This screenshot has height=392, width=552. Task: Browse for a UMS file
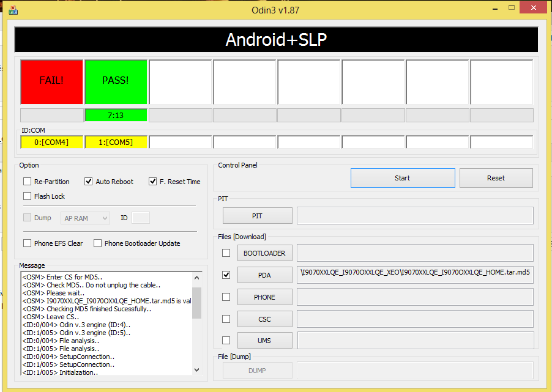265,341
